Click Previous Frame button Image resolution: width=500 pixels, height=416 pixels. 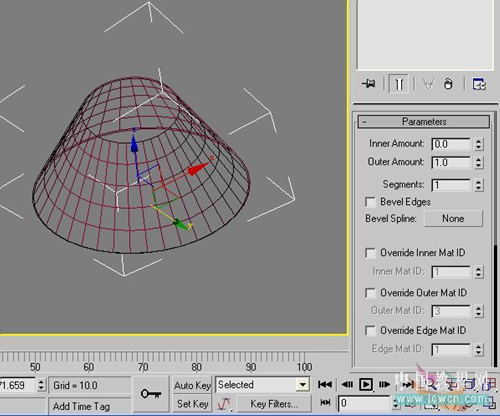point(347,384)
